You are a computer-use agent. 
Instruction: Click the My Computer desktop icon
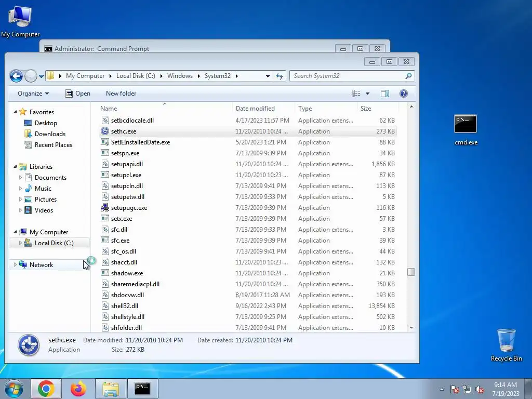pos(20,17)
